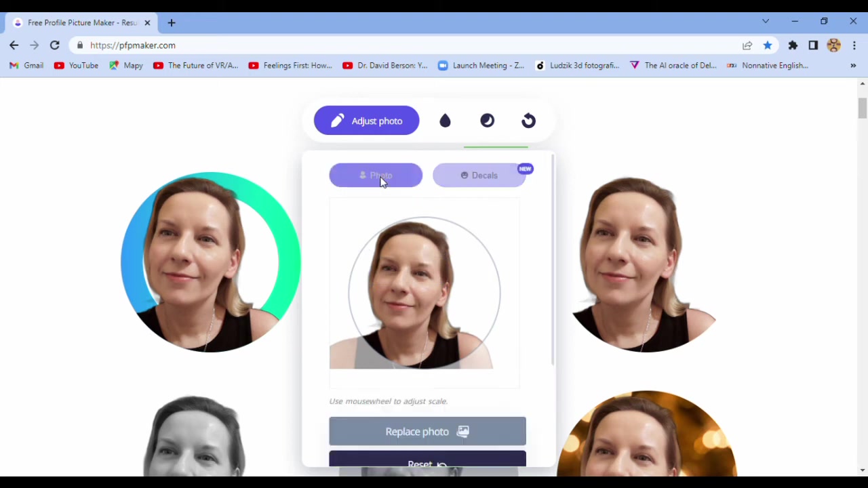Select the Free Profile Picture Maker tab
The width and height of the screenshot is (868, 488).
point(81,23)
